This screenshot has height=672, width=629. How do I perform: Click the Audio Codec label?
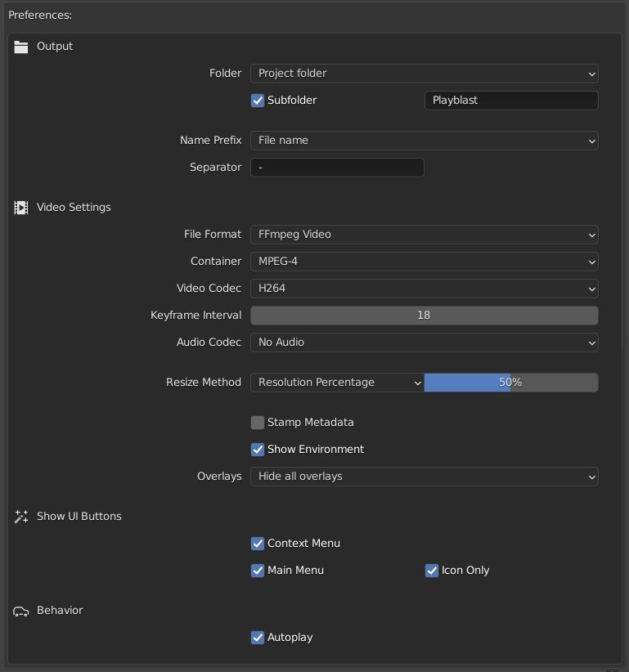click(209, 343)
